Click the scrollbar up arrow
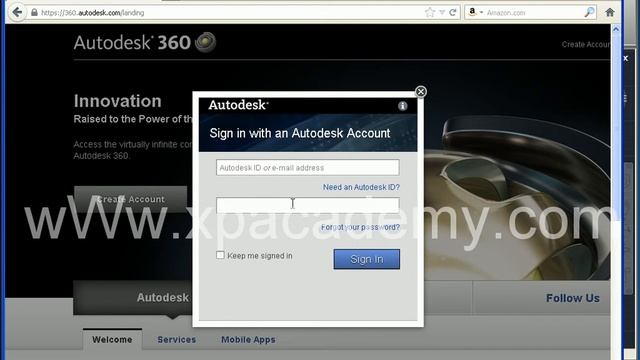This screenshot has width=640, height=360. tap(616, 29)
